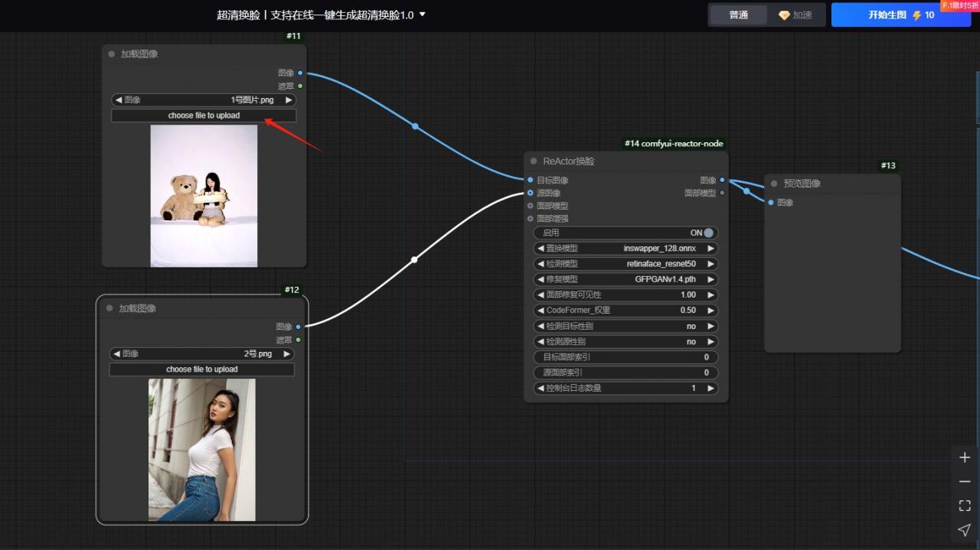The width and height of the screenshot is (980, 550).
Task: Click the 源图像 input connector dot
Action: pos(531,193)
